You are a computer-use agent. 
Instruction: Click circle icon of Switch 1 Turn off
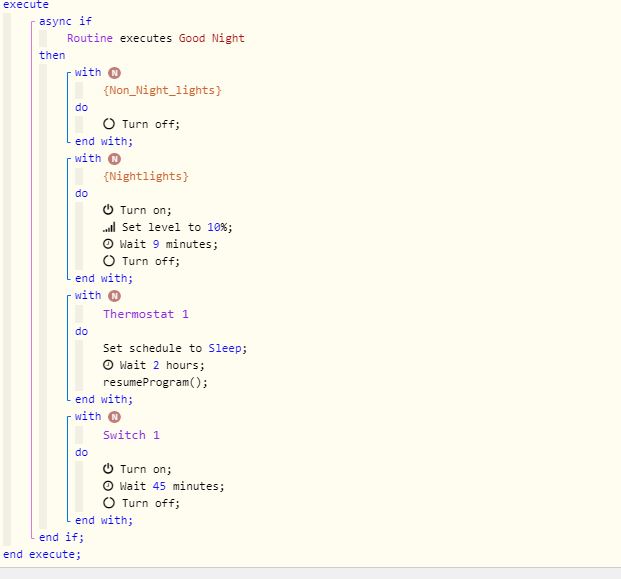[x=109, y=503]
